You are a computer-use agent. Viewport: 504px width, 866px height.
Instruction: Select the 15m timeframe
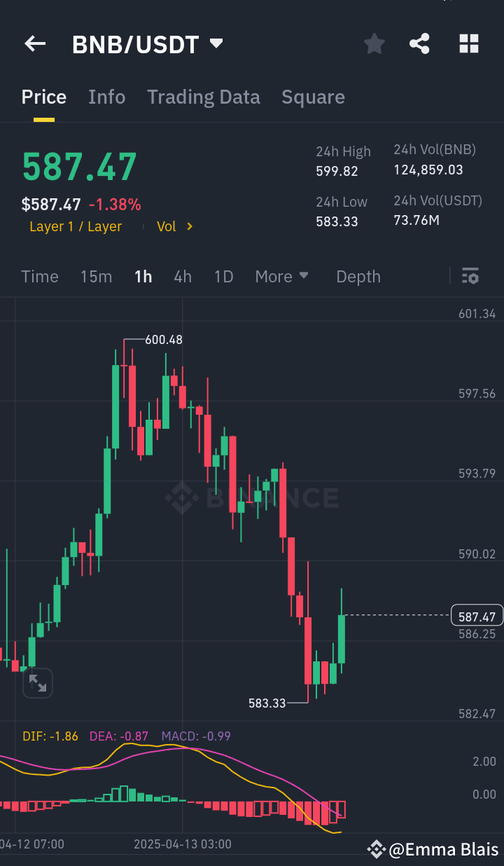[x=96, y=276]
